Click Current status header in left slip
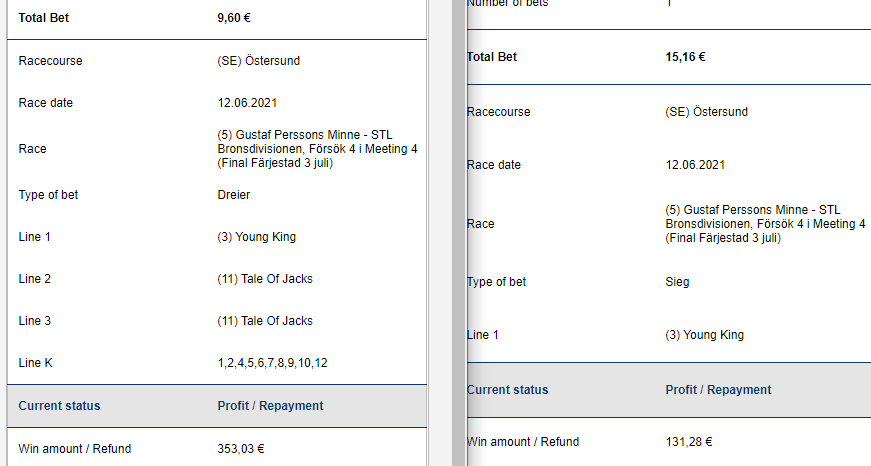Image resolution: width=871 pixels, height=466 pixels. click(59, 406)
